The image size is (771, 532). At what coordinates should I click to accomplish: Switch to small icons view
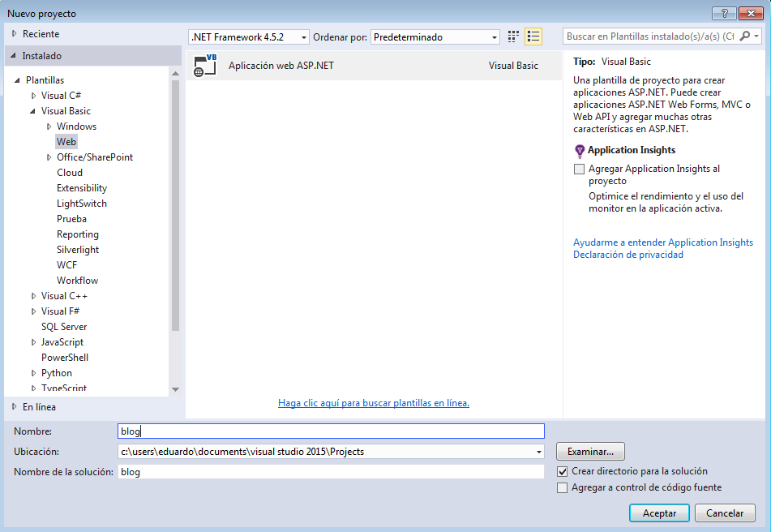(513, 36)
